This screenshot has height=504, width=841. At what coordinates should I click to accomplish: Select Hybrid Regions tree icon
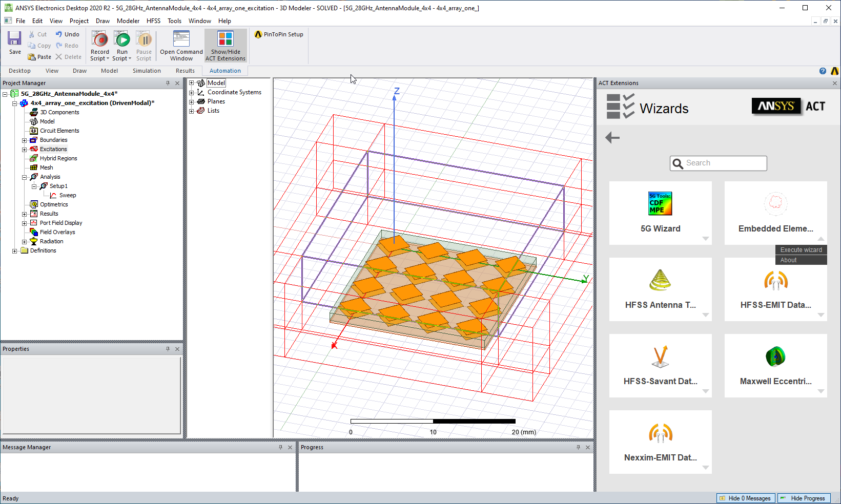(x=34, y=158)
